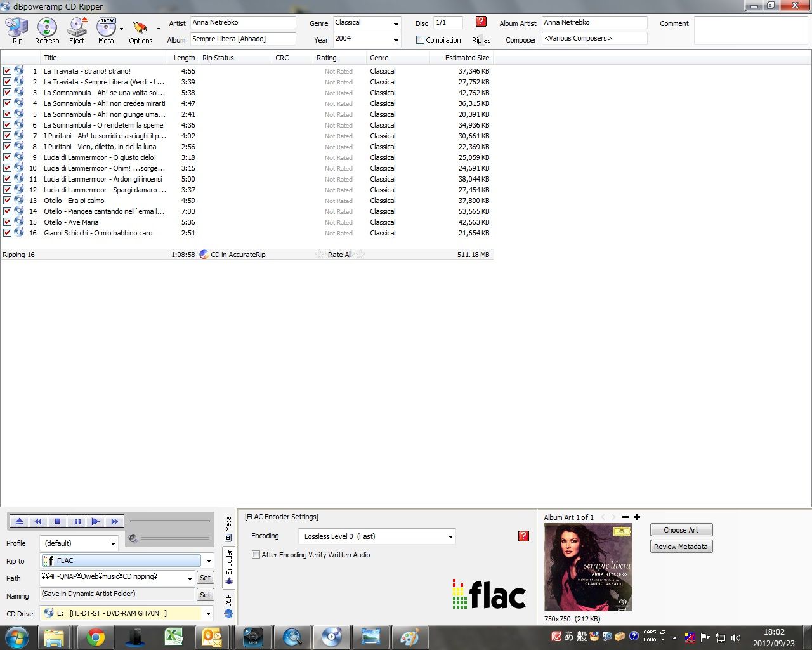Screen dimensions: 812x650
Task: Click the flac logo
Action: 488,594
